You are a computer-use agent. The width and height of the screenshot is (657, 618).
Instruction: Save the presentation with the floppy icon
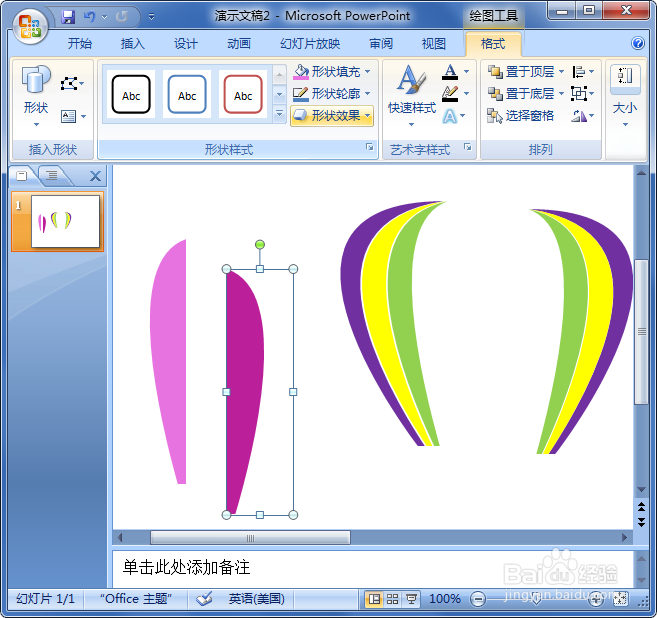(68, 17)
